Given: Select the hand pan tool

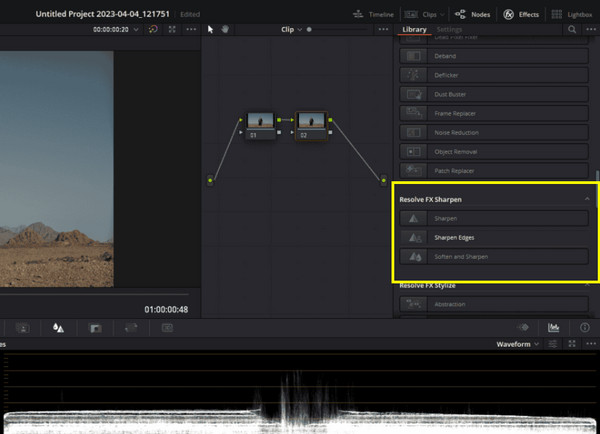Looking at the screenshot, I should coord(225,29).
